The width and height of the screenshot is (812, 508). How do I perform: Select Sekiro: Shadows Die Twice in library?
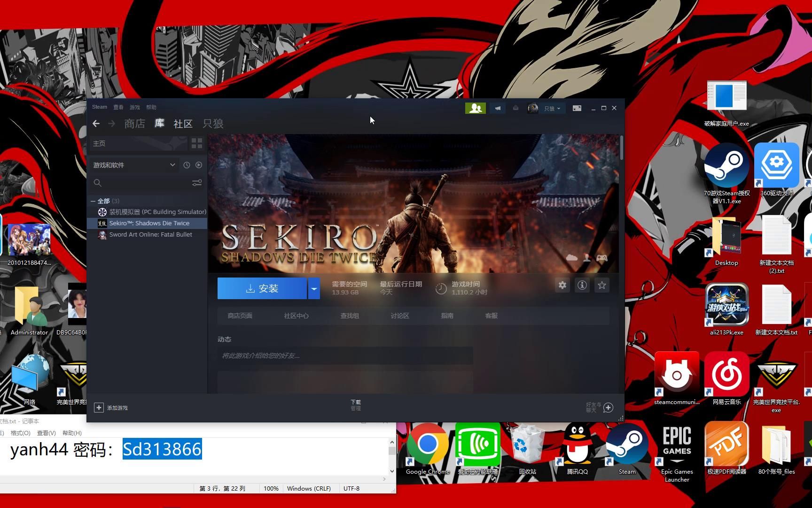147,223
